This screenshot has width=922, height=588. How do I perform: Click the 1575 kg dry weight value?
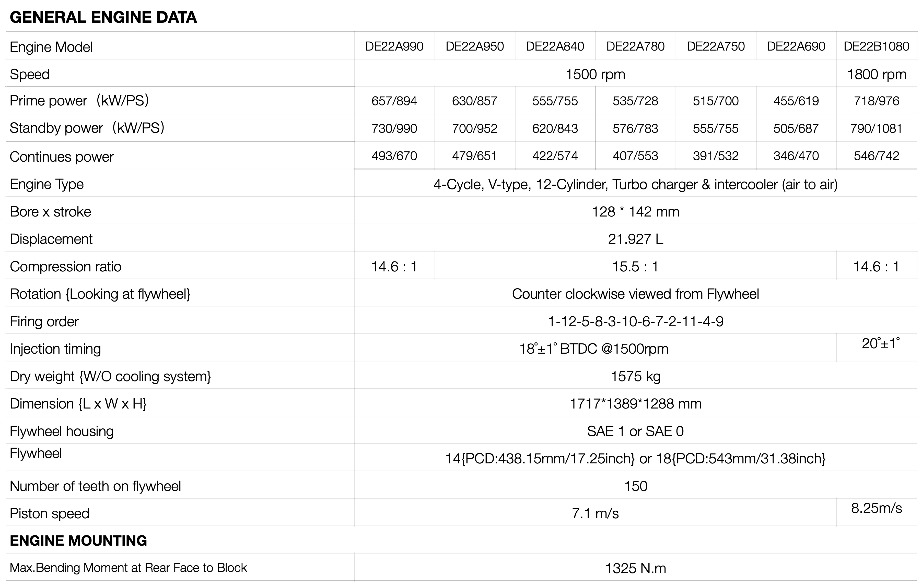click(636, 377)
